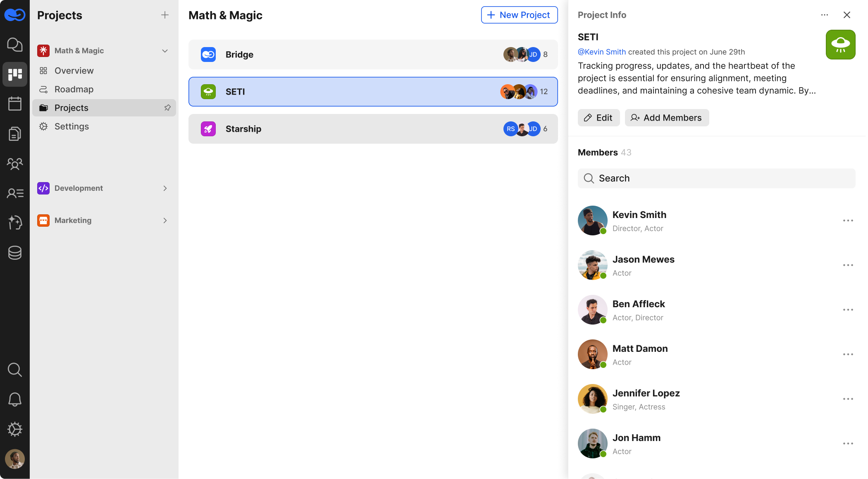This screenshot has height=479, width=868.
Task: Select the Starship project row
Action: [x=373, y=129]
